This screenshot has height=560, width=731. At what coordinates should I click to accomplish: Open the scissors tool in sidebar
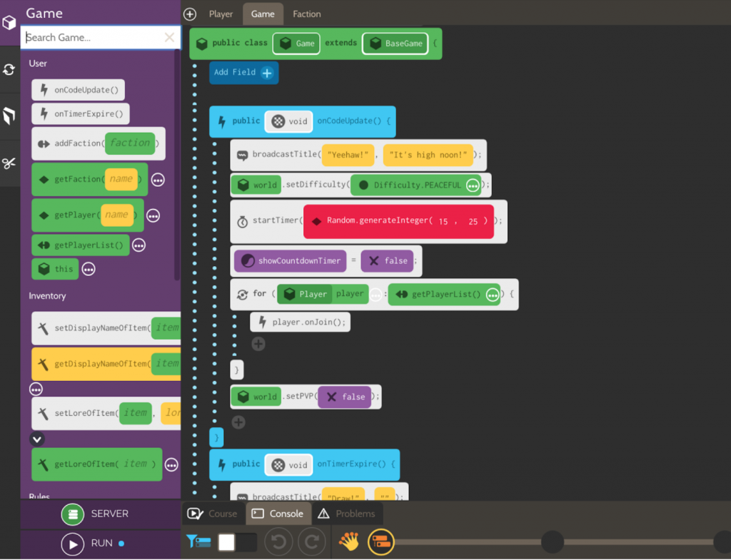click(x=9, y=163)
